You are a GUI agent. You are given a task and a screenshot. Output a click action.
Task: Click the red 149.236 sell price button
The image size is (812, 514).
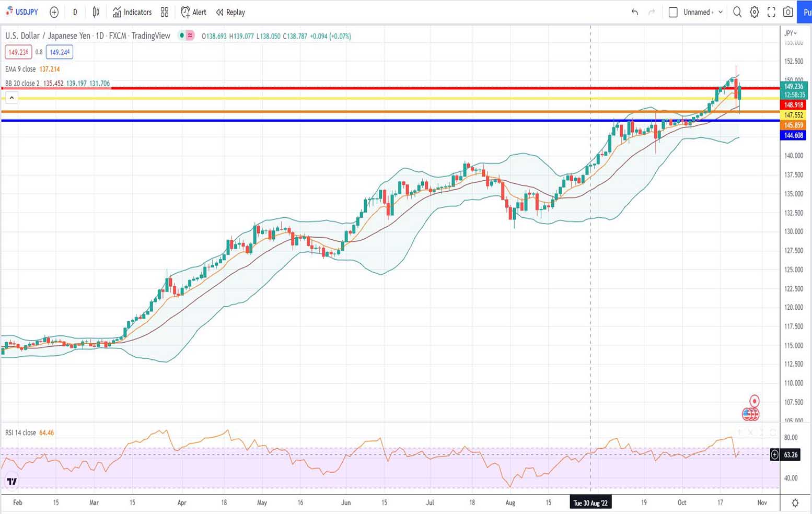(18, 52)
